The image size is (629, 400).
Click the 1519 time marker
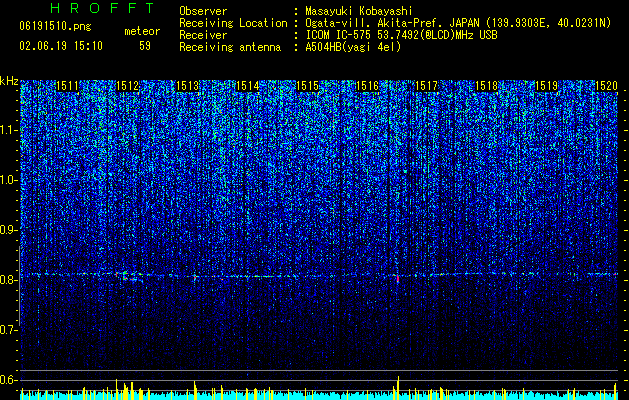pyautogui.click(x=547, y=85)
